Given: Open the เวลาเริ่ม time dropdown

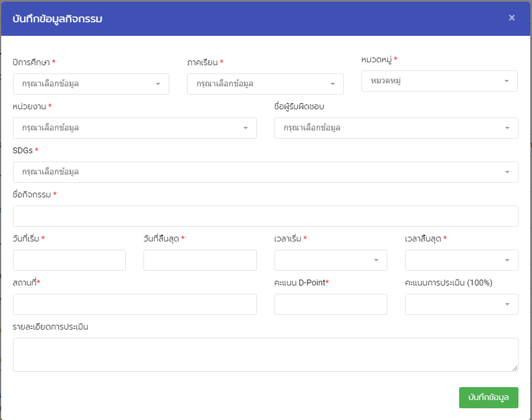Looking at the screenshot, I should (x=330, y=260).
